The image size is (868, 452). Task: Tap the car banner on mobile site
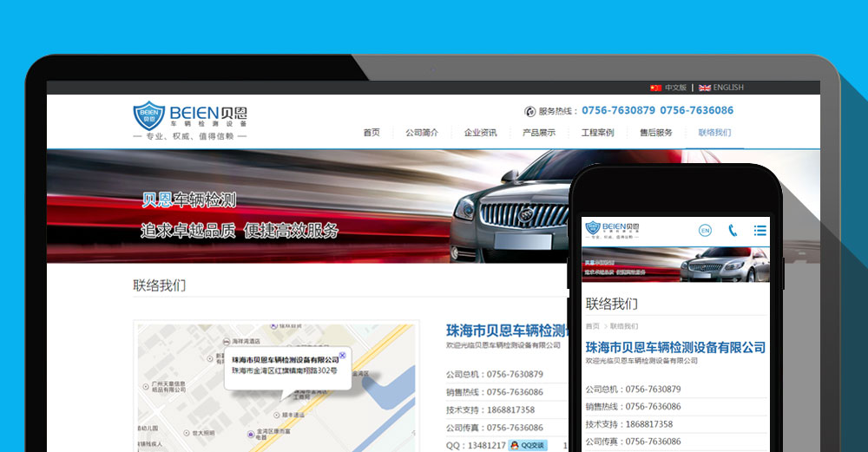[675, 265]
